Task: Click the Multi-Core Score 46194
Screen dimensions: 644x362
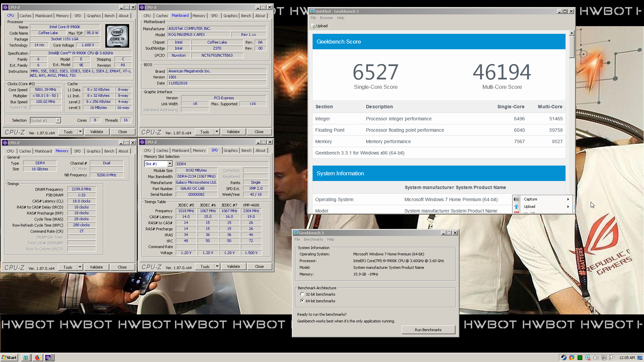Action: pyautogui.click(x=502, y=72)
